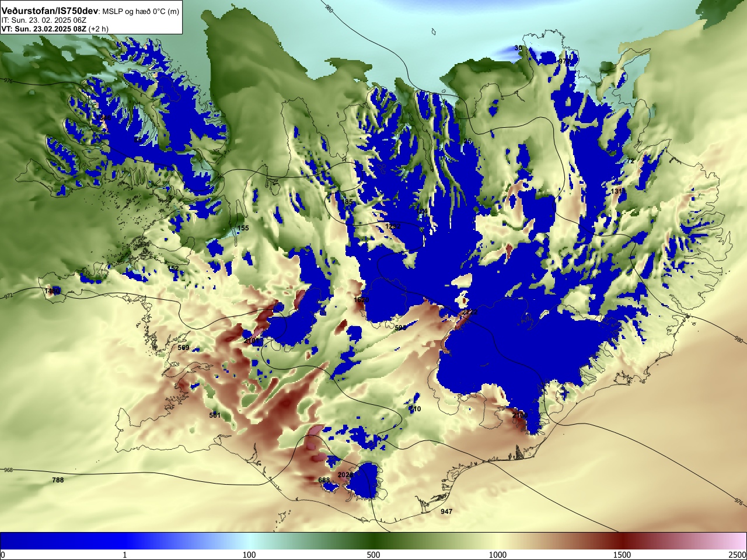Click the 72 height value on map
This screenshot has height=560, width=747.
tap(630, 161)
